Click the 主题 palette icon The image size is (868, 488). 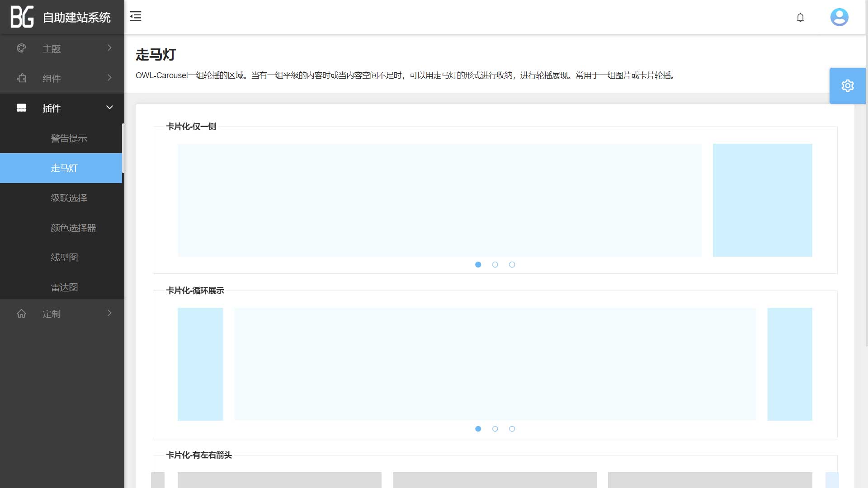(21, 48)
